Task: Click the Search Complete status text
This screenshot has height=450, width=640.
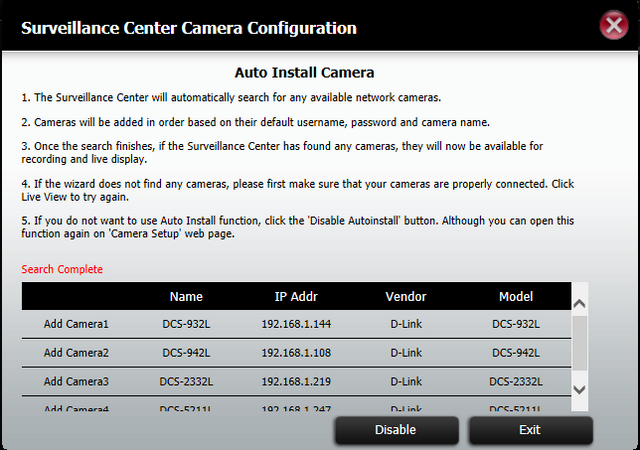Action: [x=62, y=269]
